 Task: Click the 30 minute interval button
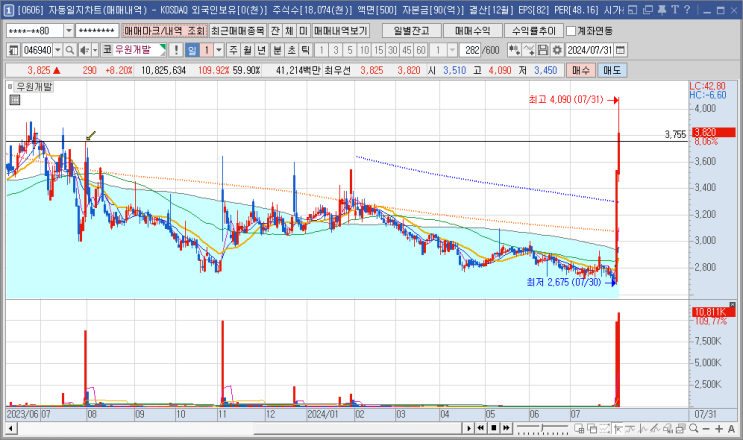[x=392, y=50]
